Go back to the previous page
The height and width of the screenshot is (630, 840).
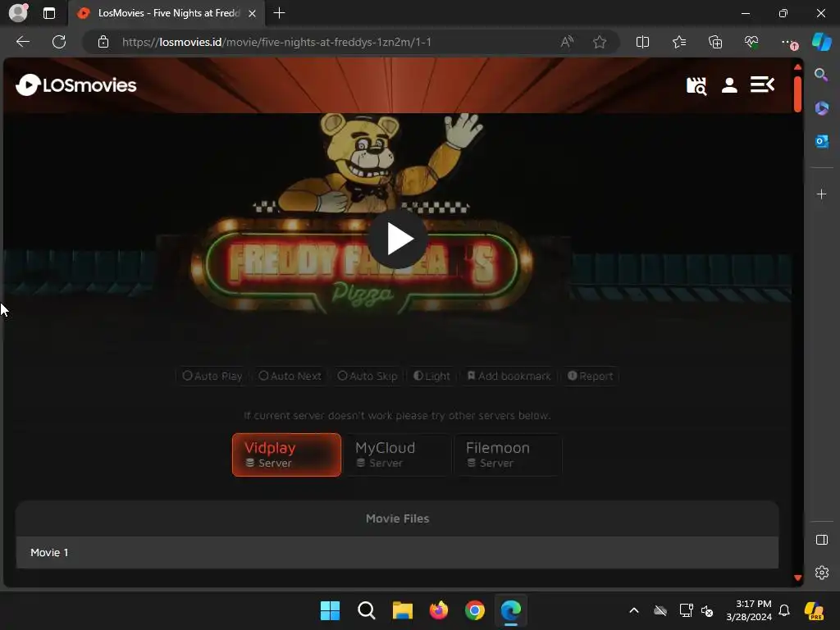click(22, 42)
